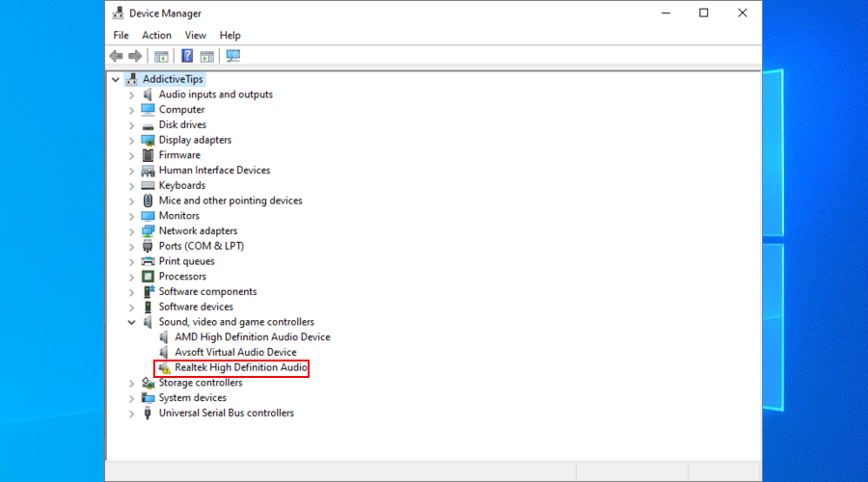Image resolution: width=868 pixels, height=482 pixels.
Task: Select the Monitors label
Action: click(x=178, y=216)
